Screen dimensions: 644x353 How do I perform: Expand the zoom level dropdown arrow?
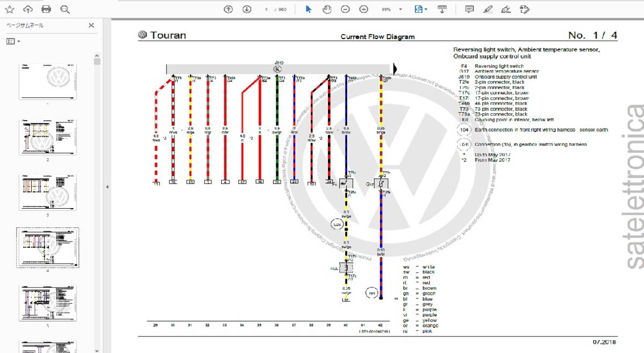401,10
